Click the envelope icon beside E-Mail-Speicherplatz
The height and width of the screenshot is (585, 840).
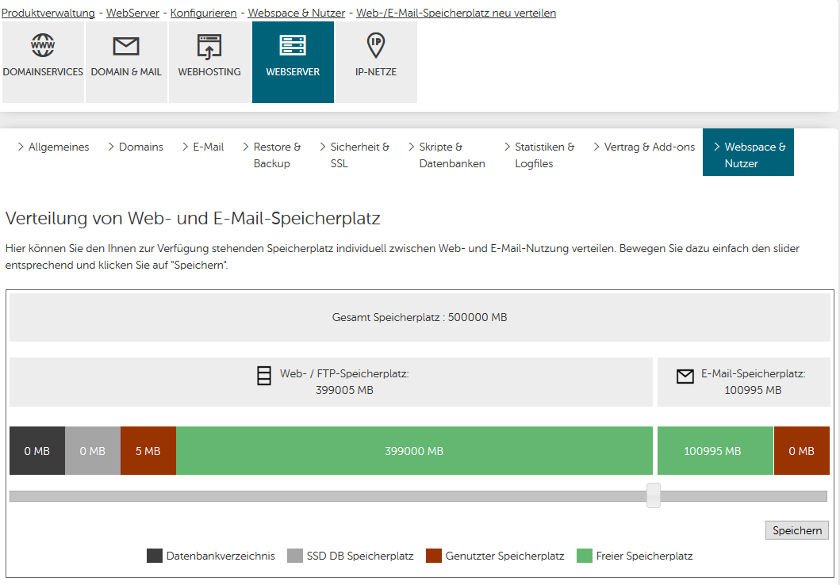pos(685,376)
